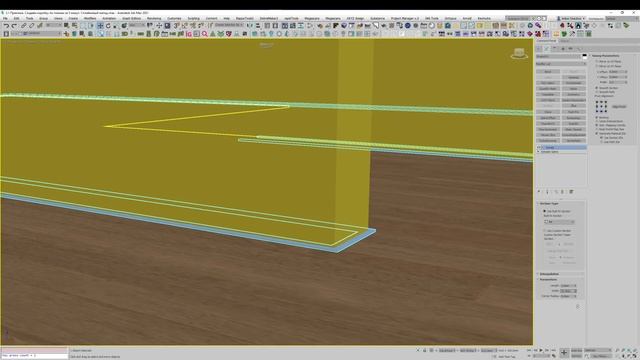Click the Angle value field

pyautogui.click(x=616, y=82)
